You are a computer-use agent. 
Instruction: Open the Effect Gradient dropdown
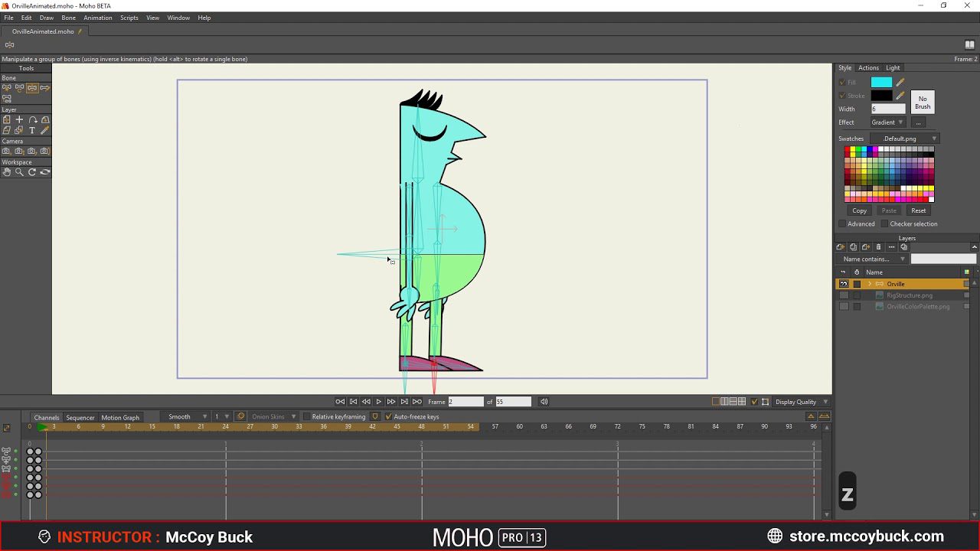coord(887,122)
